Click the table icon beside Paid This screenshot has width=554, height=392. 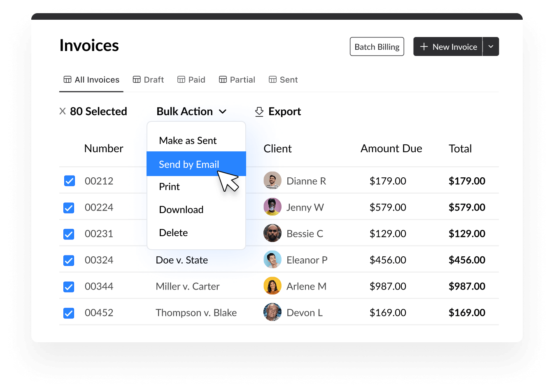pyautogui.click(x=181, y=80)
